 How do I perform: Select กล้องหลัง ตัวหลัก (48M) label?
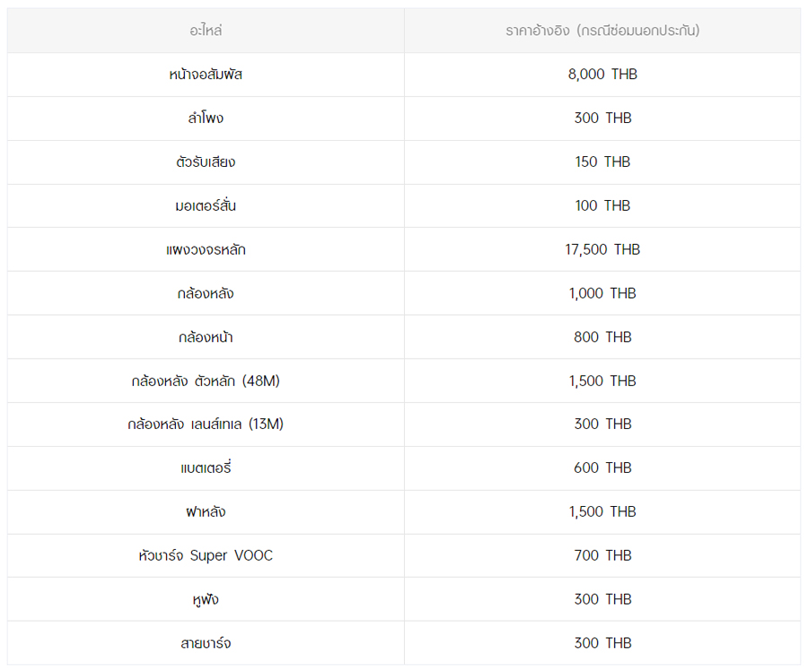[x=206, y=381]
